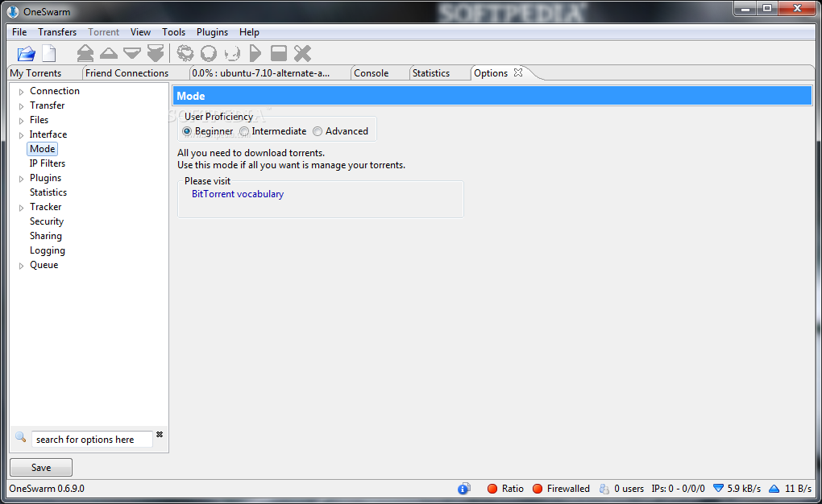Click the download speed arrow icon
The image size is (822, 504).
coord(718,488)
